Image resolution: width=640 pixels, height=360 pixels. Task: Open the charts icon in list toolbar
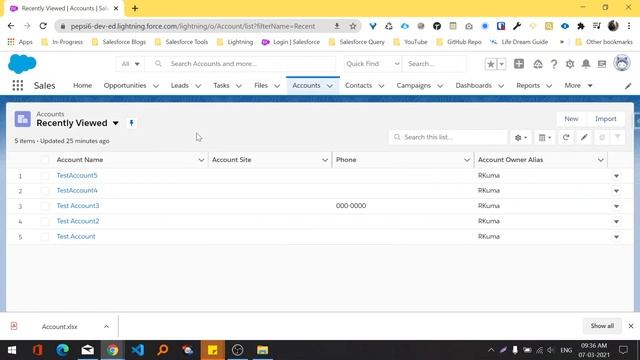point(602,138)
